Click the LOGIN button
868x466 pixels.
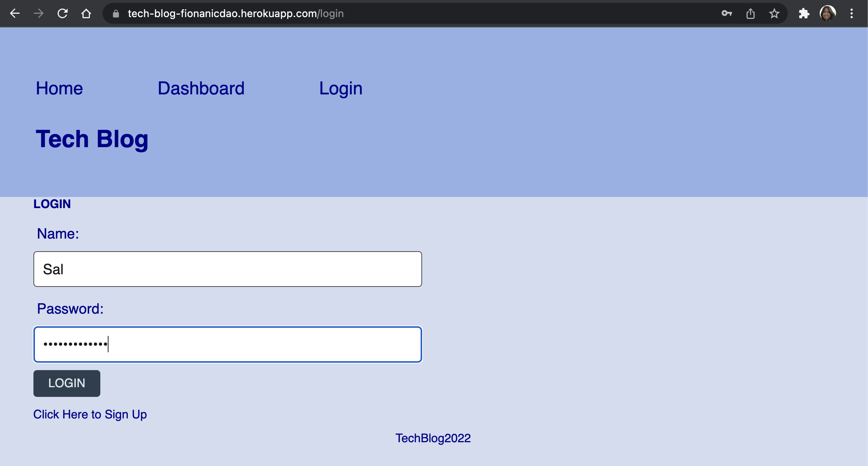click(x=67, y=384)
